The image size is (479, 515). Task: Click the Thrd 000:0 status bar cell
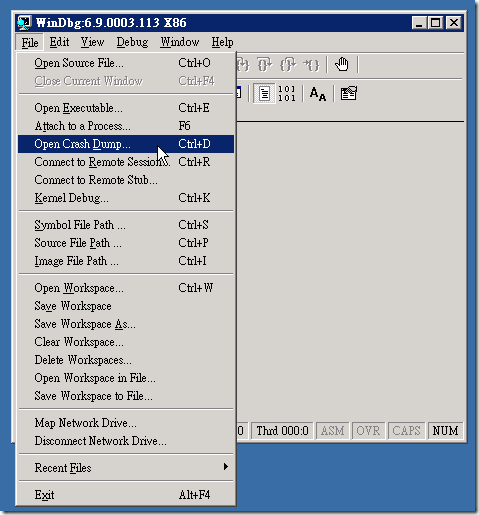click(282, 431)
